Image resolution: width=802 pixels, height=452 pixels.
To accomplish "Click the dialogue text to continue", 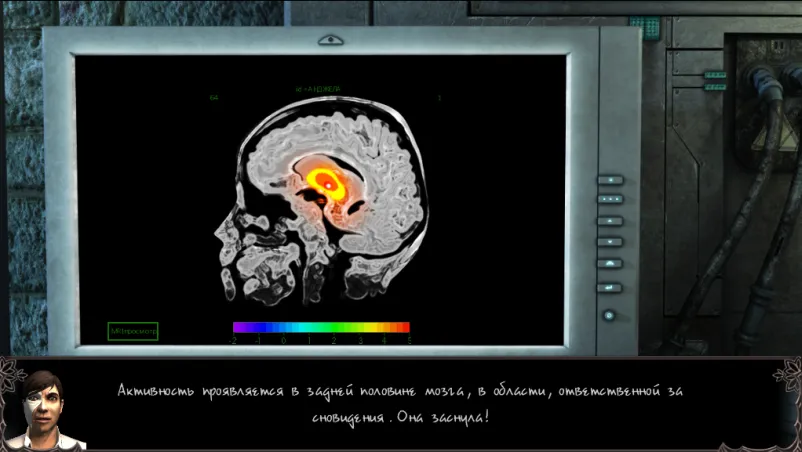I will point(400,402).
